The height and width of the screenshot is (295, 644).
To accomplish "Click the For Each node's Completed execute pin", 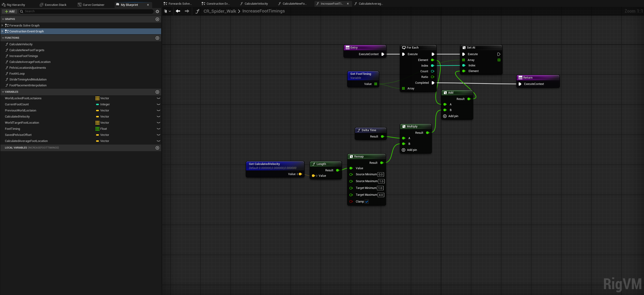I will pyautogui.click(x=433, y=83).
